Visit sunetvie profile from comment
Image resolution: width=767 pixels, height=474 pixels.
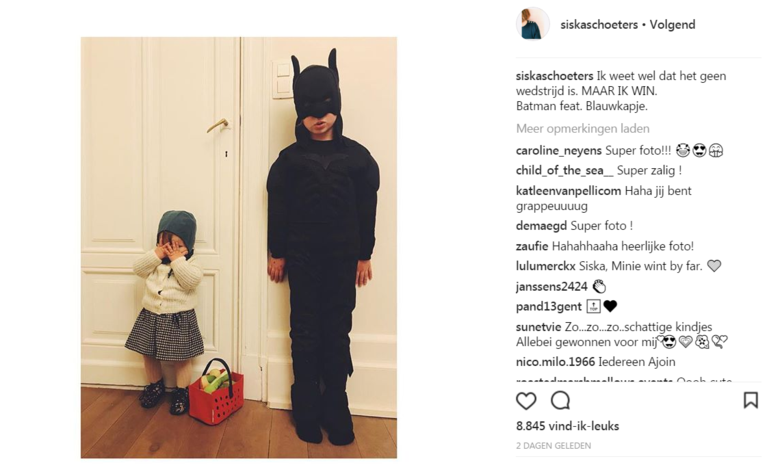[539, 327]
